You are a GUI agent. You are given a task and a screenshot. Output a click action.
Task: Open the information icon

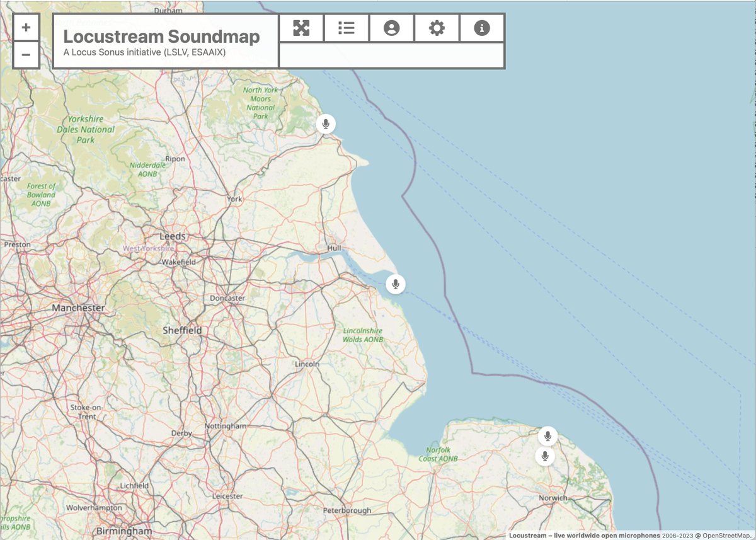(482, 28)
